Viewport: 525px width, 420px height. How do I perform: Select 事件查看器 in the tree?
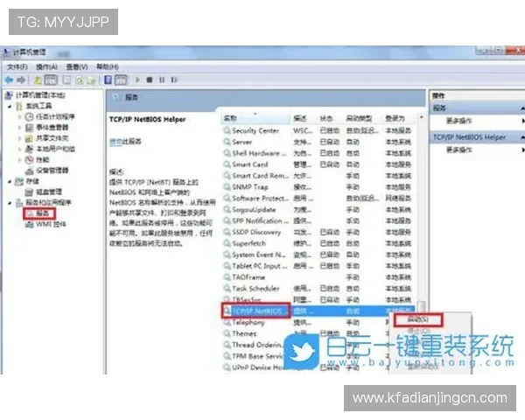(x=52, y=127)
